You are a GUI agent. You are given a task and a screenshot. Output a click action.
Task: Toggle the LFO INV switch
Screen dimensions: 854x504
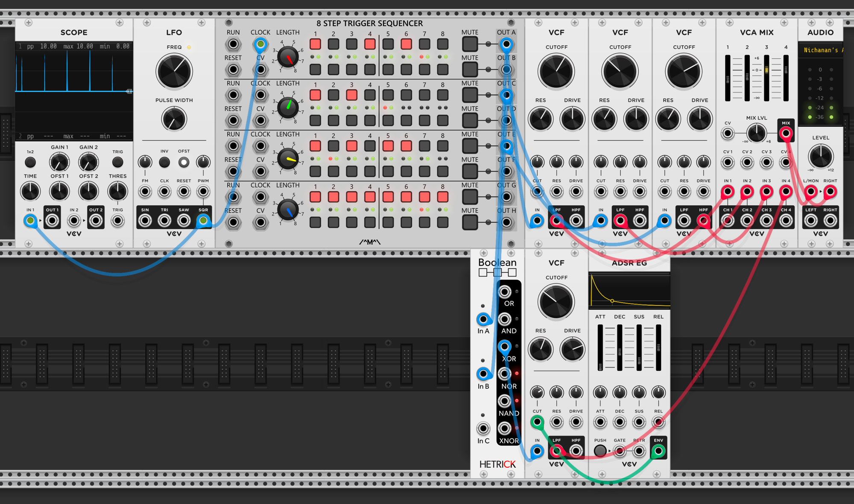pos(164,162)
